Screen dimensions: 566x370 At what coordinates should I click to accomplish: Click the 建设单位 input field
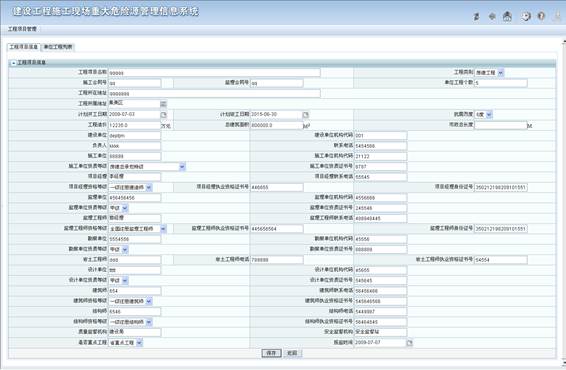(x=135, y=135)
